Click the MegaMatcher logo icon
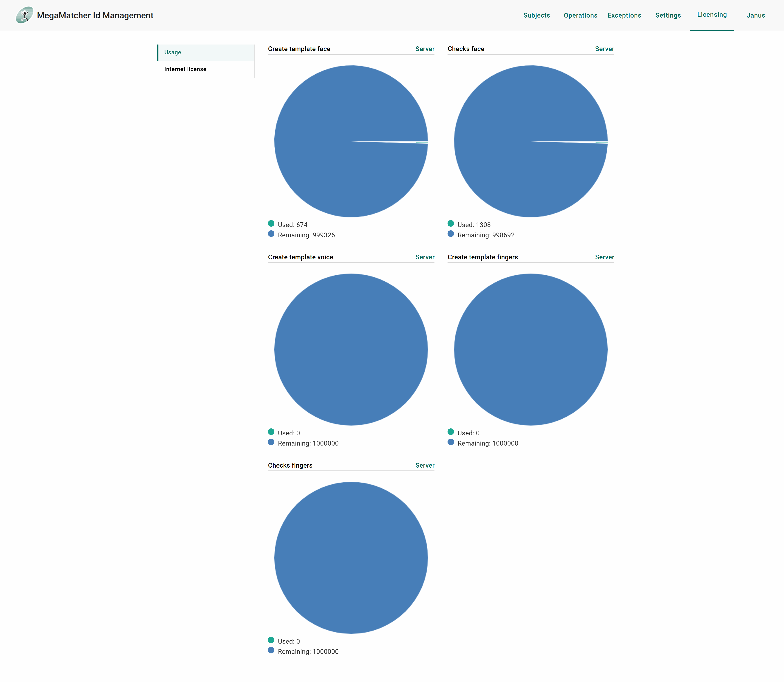 (x=25, y=15)
